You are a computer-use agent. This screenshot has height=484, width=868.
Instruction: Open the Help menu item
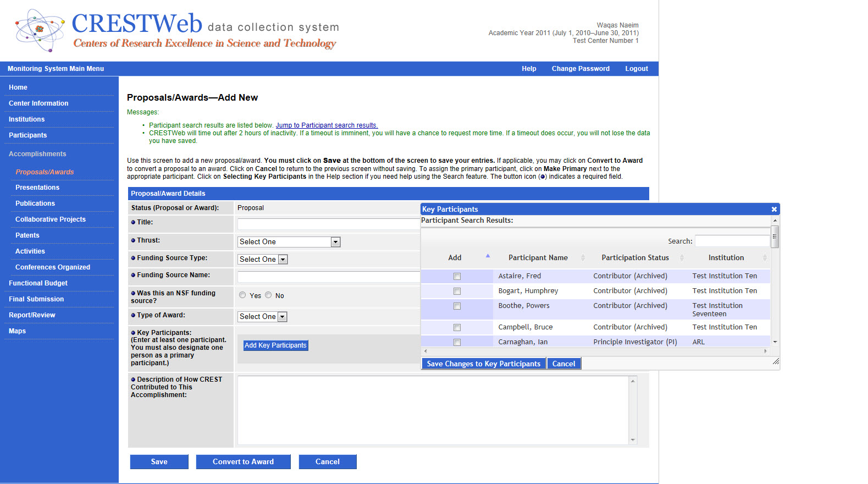529,69
